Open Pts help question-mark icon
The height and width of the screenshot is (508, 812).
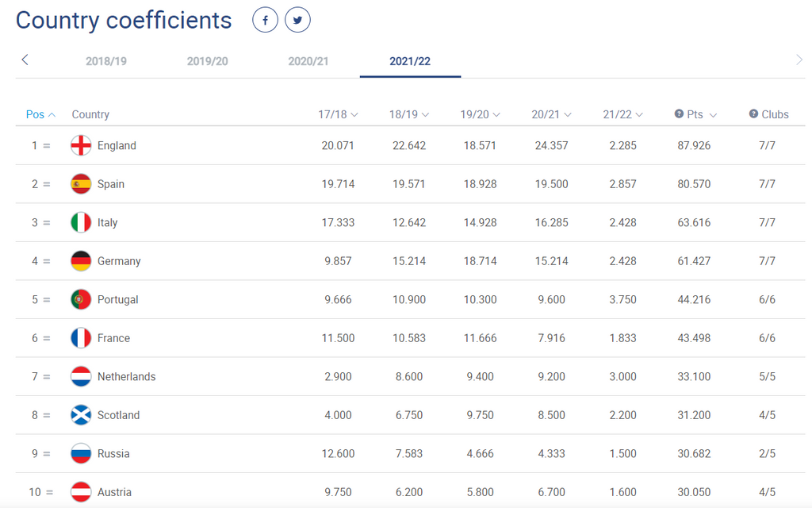click(679, 114)
